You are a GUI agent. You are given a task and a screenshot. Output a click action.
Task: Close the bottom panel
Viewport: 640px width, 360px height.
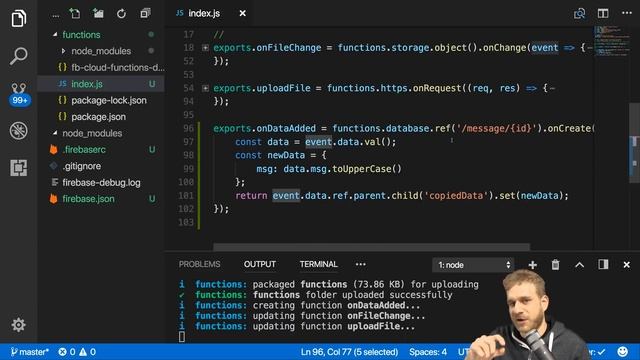pos(627,265)
